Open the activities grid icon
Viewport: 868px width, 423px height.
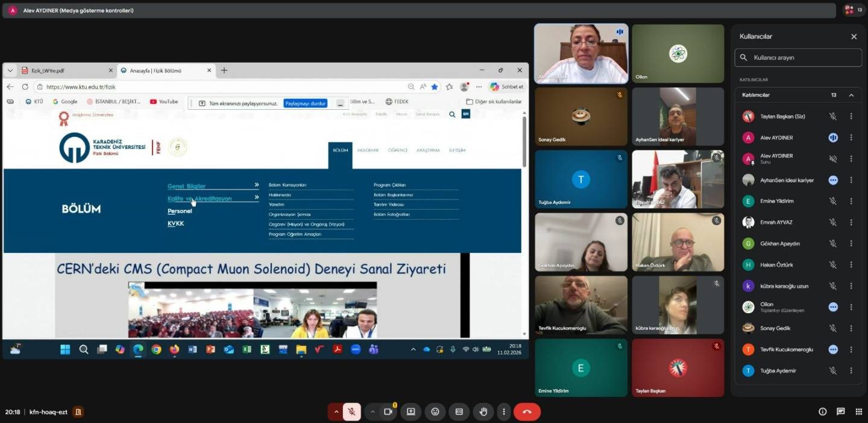pos(858,412)
